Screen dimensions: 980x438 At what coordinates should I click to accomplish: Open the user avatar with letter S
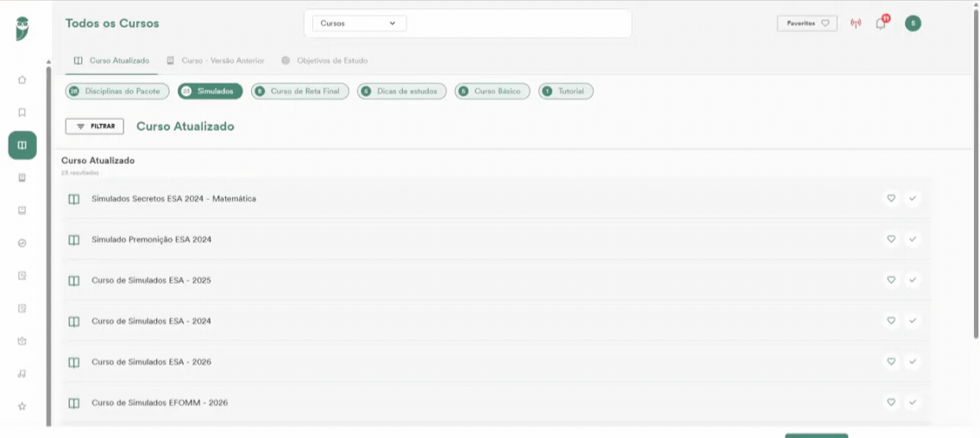[913, 24]
